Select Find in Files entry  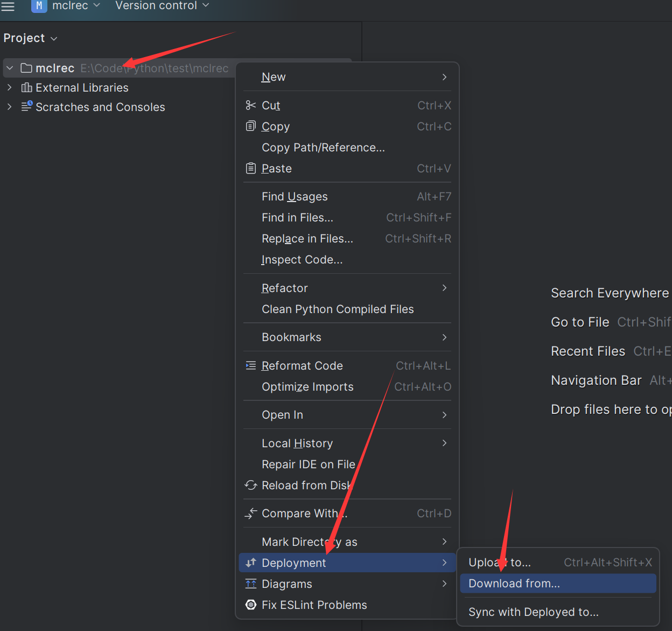click(x=347, y=218)
